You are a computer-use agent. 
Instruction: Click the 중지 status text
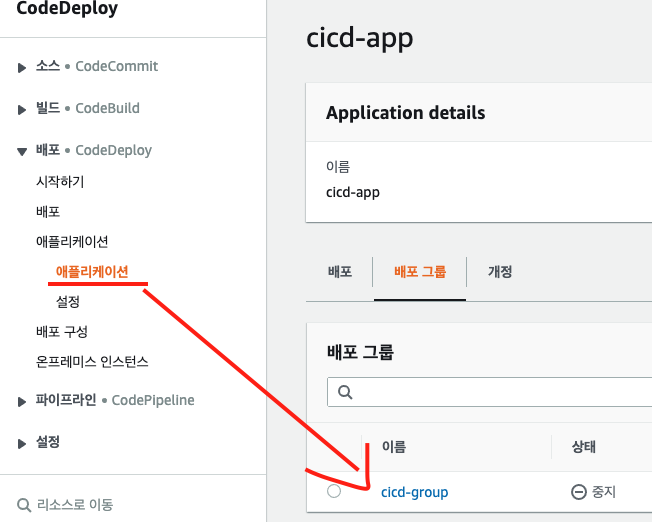coord(603,492)
